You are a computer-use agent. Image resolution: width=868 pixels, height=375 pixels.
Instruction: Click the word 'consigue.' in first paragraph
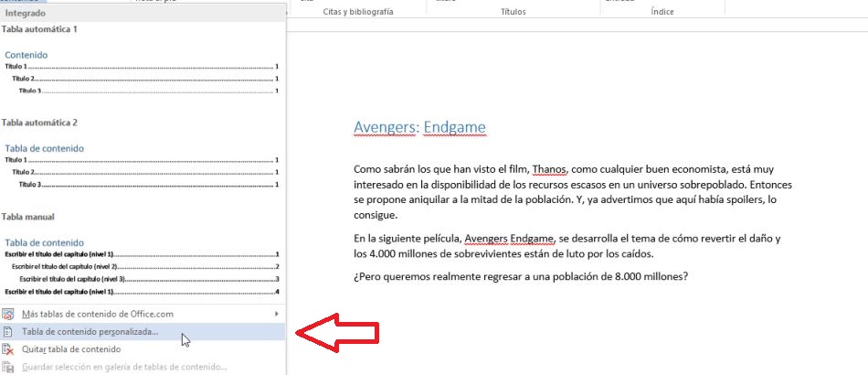pos(376,215)
